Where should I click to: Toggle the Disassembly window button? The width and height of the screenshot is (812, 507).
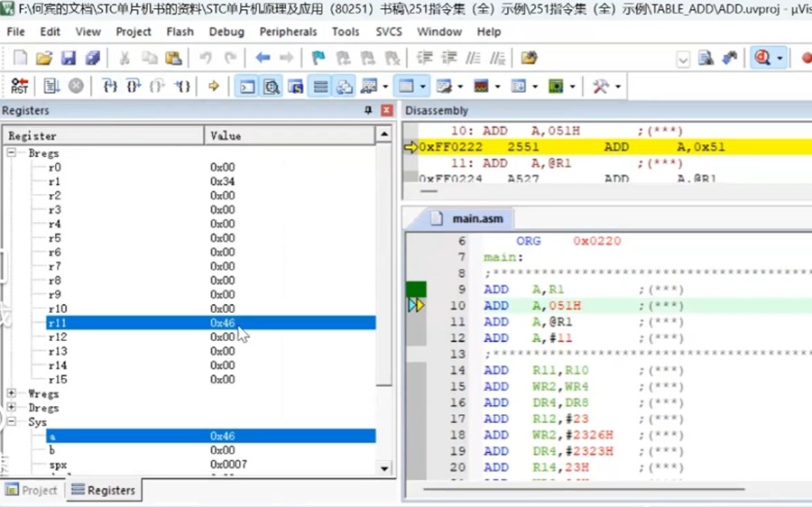[272, 86]
